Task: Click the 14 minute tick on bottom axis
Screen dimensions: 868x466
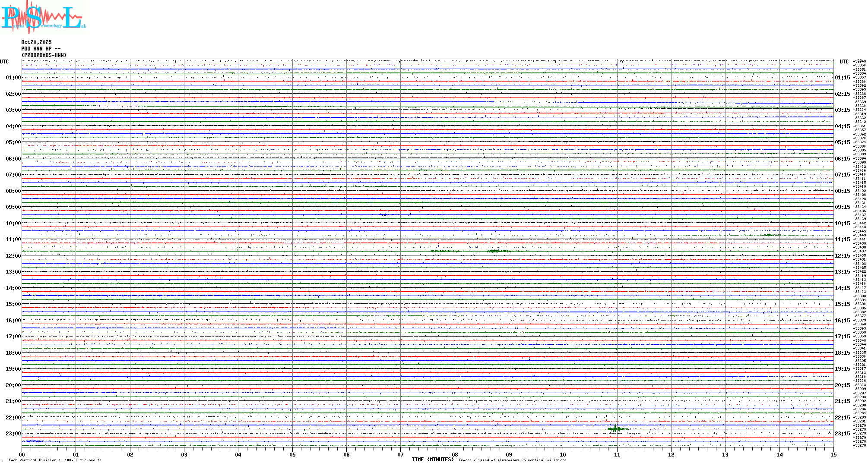Action: 779,454
